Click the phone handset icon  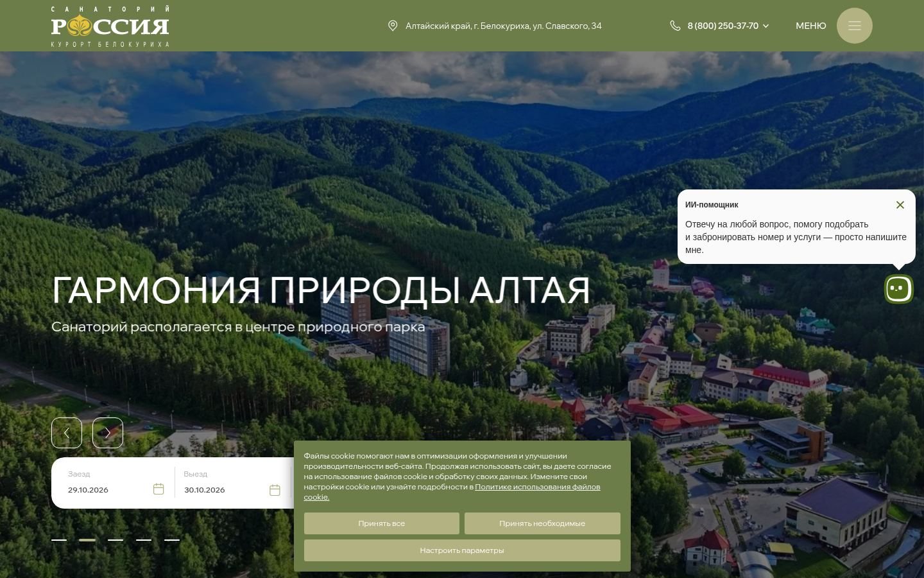coord(675,26)
